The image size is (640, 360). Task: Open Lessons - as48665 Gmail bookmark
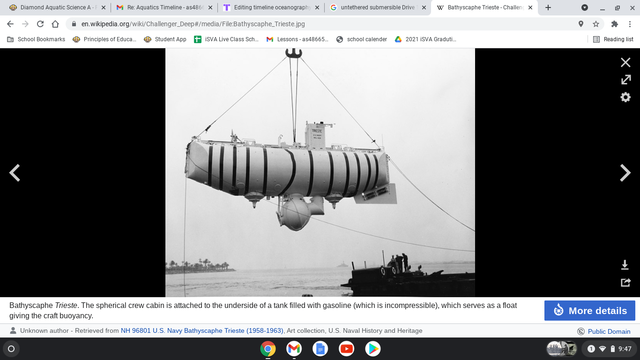(297, 39)
